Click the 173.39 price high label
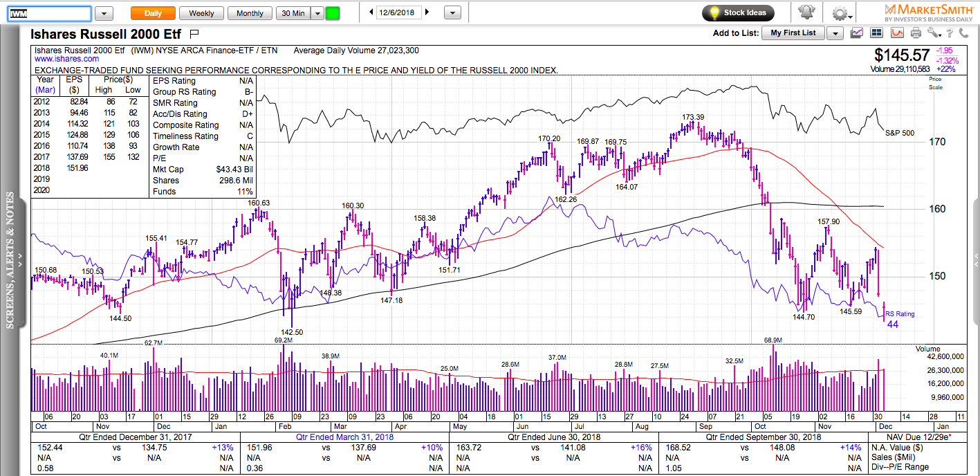The width and height of the screenshot is (980, 476). point(693,117)
